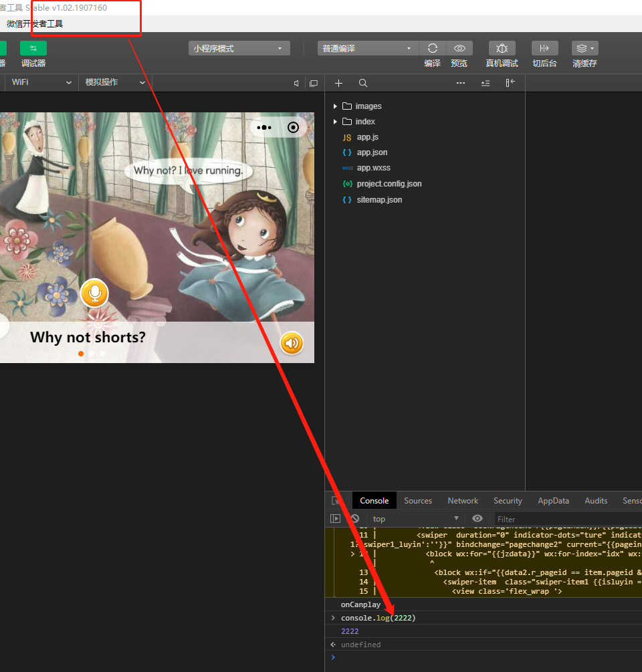This screenshot has width=642, height=672.
Task: Select the index folder name
Action: pos(365,122)
